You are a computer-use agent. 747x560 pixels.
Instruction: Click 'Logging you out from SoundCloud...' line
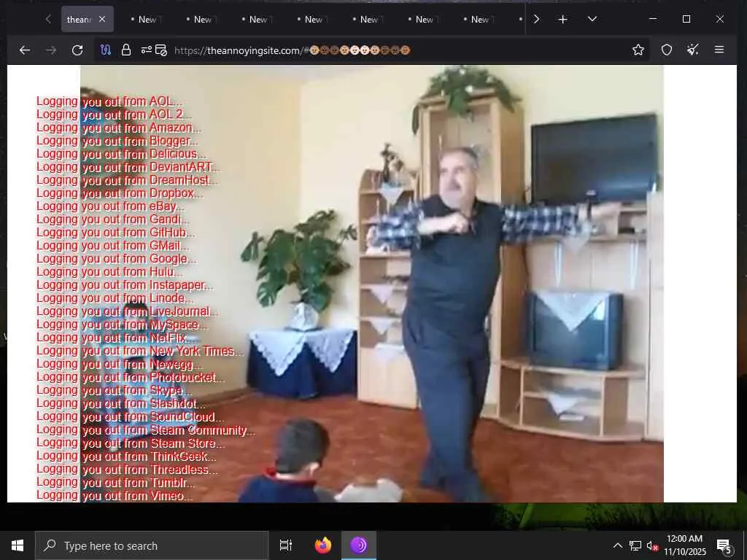131,416
